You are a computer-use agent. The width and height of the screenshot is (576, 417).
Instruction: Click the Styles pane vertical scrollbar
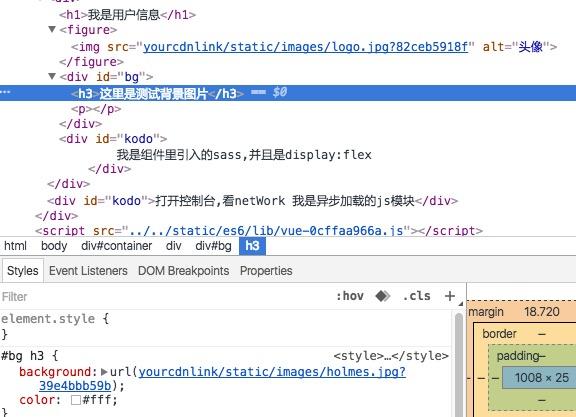click(459, 364)
